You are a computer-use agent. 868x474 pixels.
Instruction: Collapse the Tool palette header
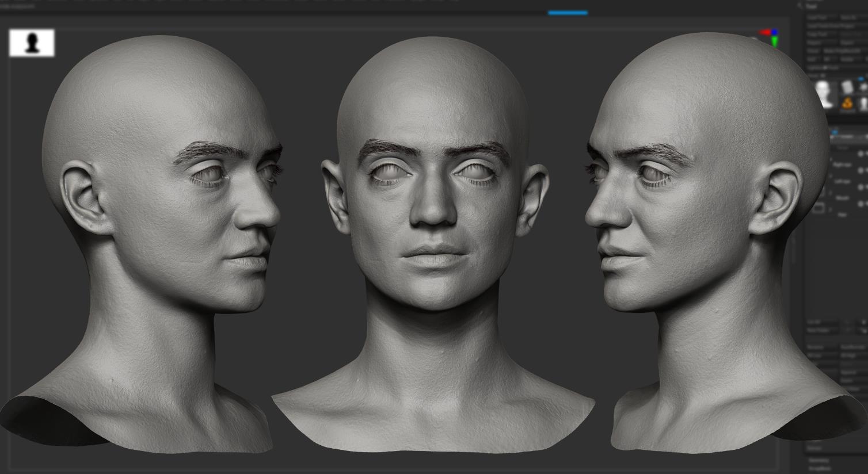(x=812, y=6)
